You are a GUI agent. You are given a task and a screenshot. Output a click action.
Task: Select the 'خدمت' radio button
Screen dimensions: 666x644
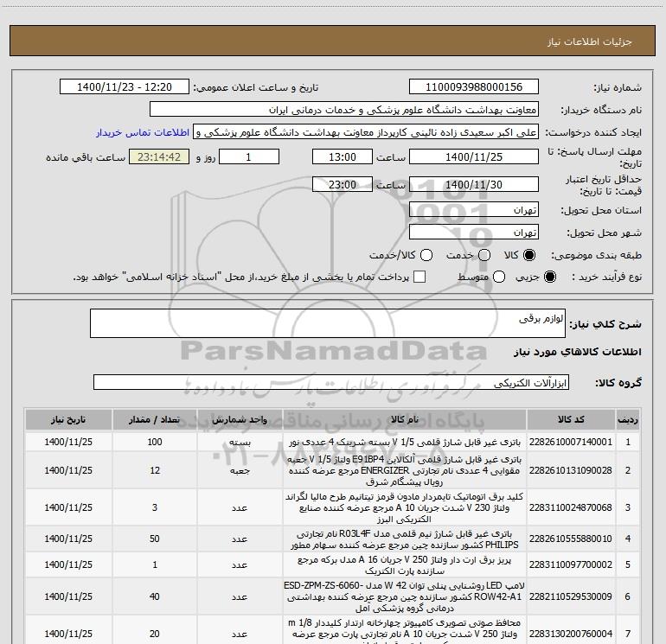484,255
